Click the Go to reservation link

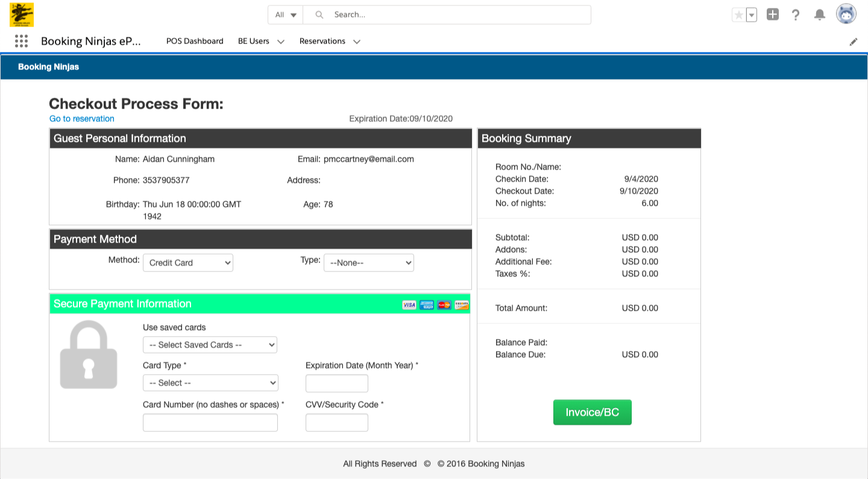pyautogui.click(x=82, y=118)
